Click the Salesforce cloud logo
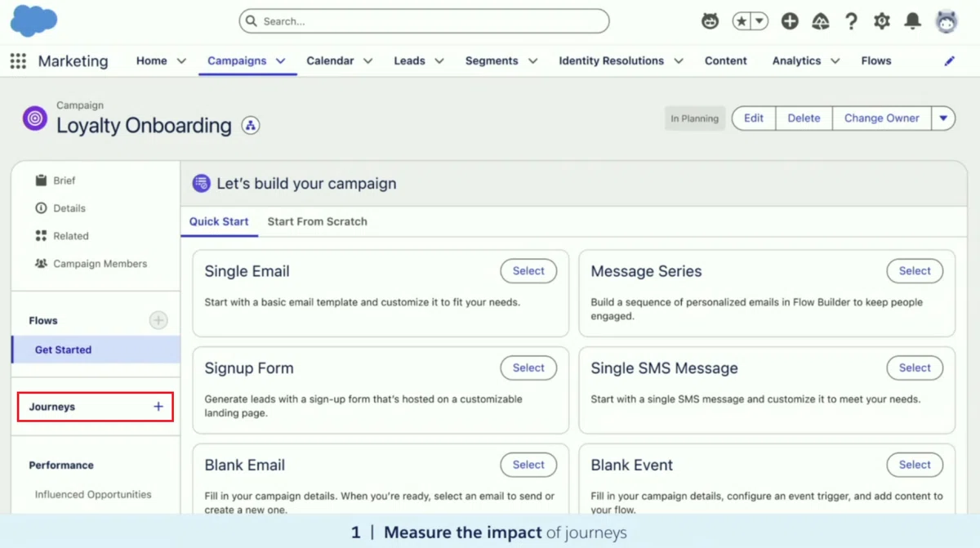This screenshot has height=548, width=980. tap(33, 21)
